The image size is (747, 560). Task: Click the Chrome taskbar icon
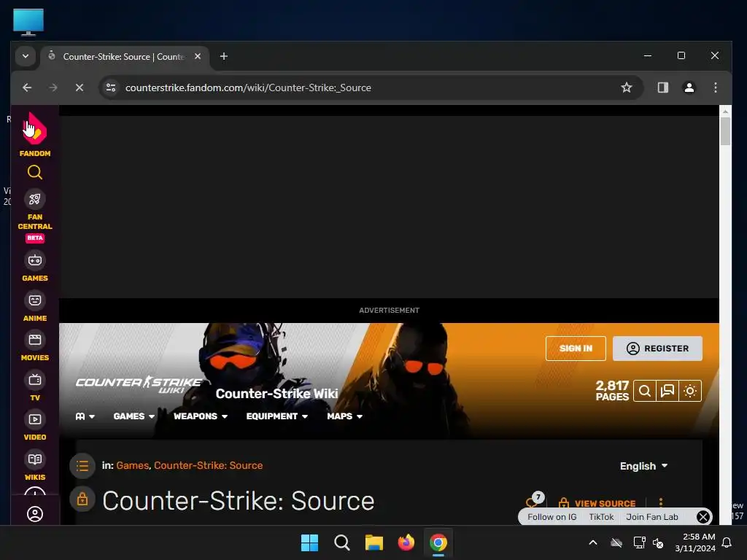point(438,542)
